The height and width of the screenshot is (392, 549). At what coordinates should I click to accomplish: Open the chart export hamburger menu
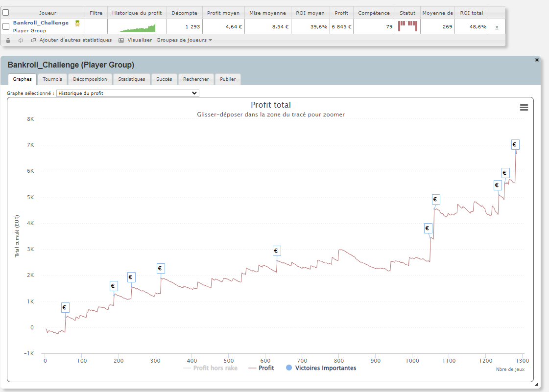coord(524,107)
